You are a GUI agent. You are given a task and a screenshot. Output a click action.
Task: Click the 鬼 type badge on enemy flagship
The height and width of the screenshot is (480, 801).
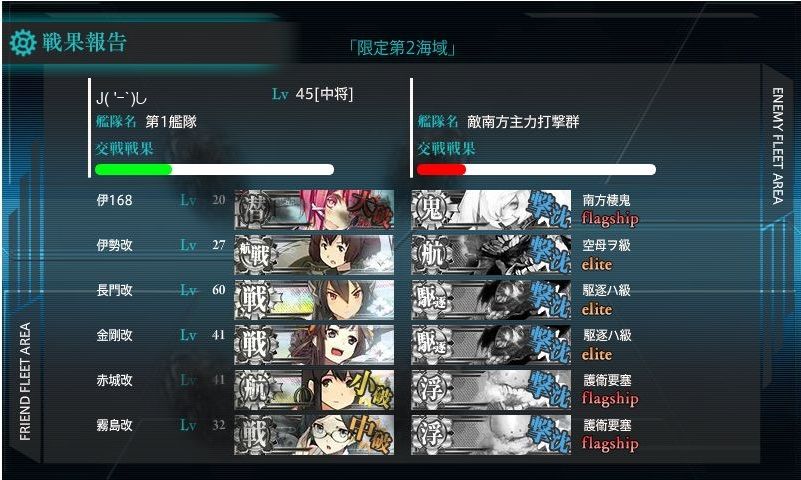(x=432, y=209)
